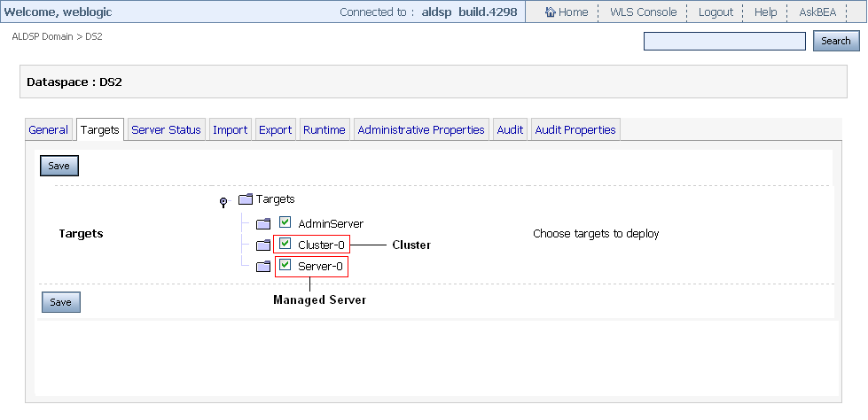Screen dimensions: 868x420
Task: Focus the search input field
Action: [x=724, y=41]
